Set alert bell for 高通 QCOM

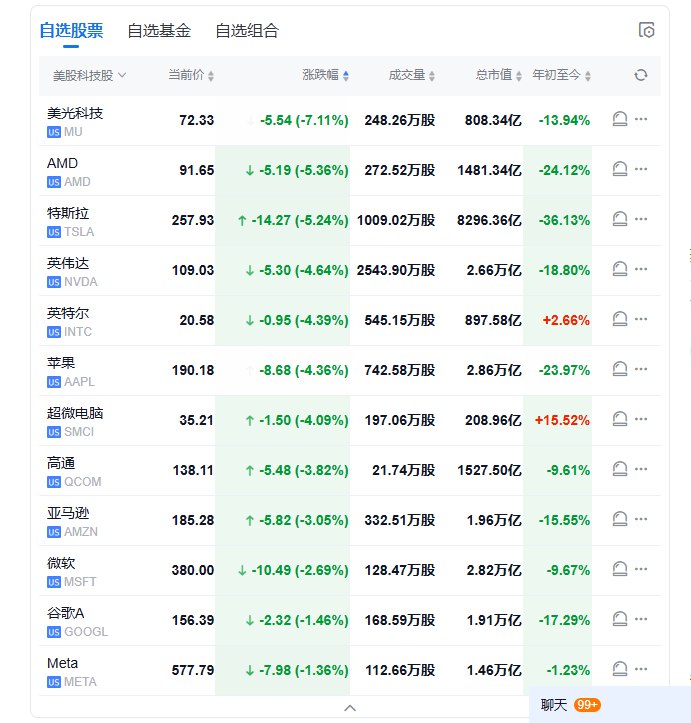[x=620, y=469]
